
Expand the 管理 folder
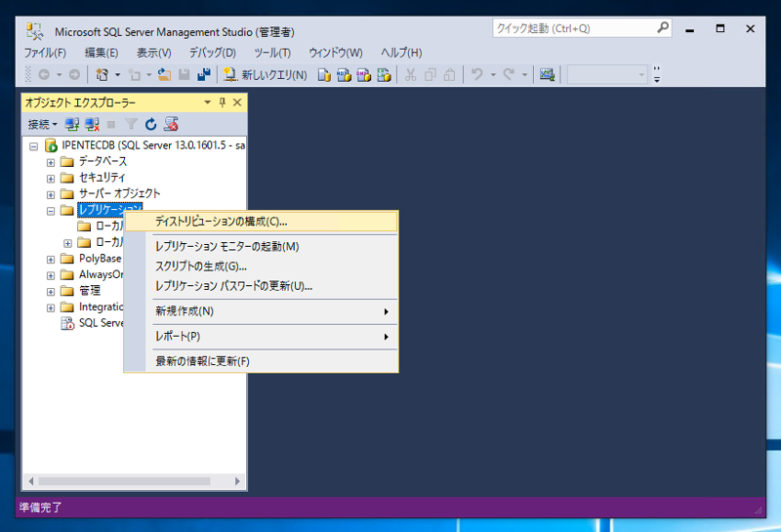pos(51,292)
